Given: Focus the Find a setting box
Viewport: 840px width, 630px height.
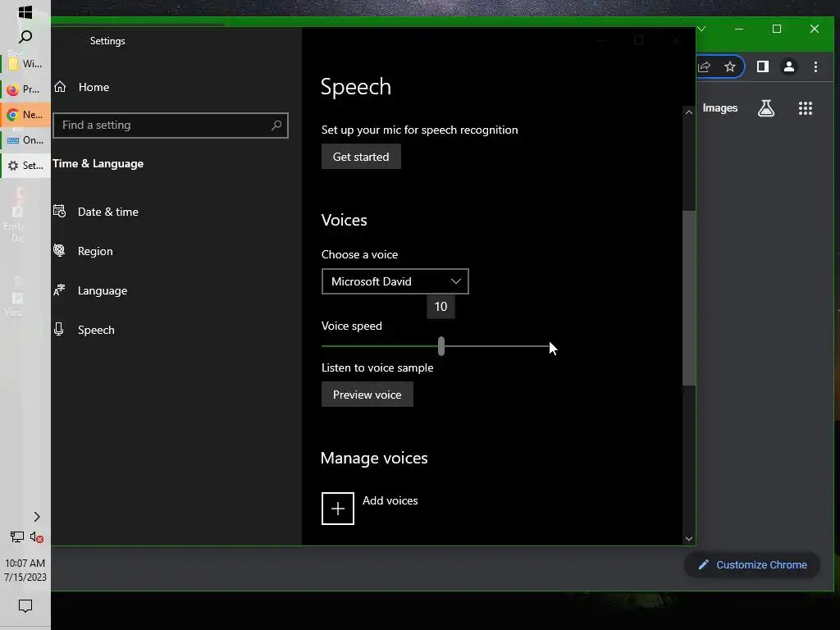Looking at the screenshot, I should 171,126.
